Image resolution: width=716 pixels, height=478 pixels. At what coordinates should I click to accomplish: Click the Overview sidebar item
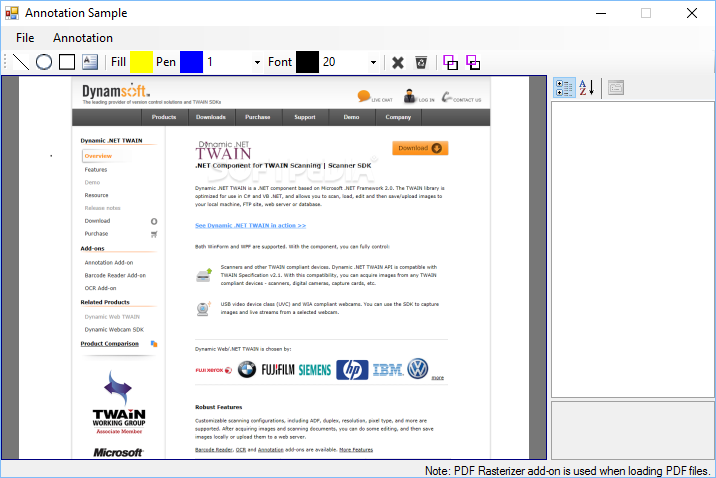[x=98, y=156]
